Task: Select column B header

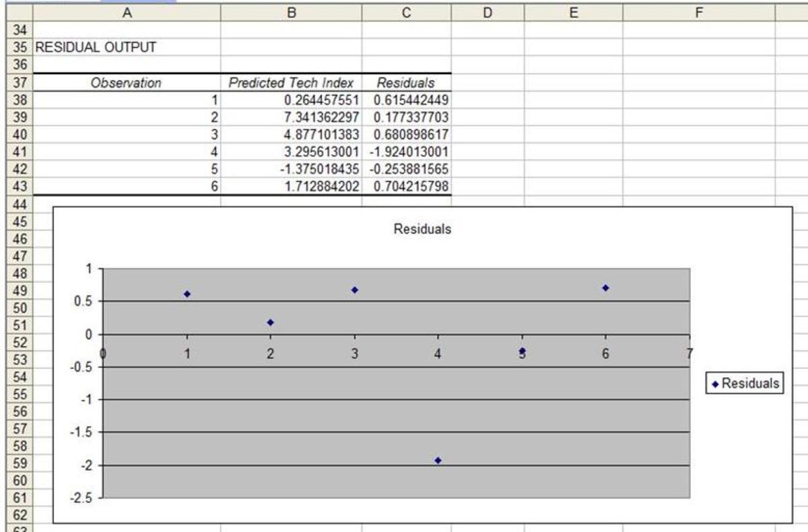Action: [x=291, y=11]
